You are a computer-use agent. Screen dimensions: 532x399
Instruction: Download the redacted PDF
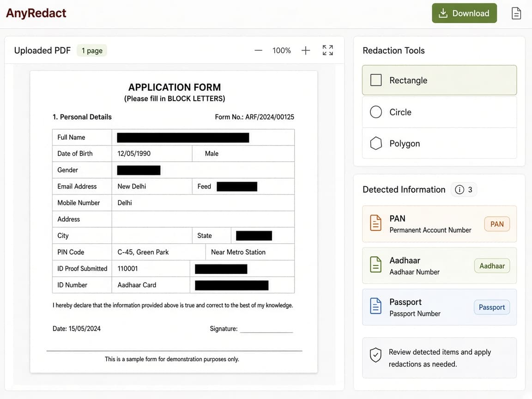[x=464, y=13]
